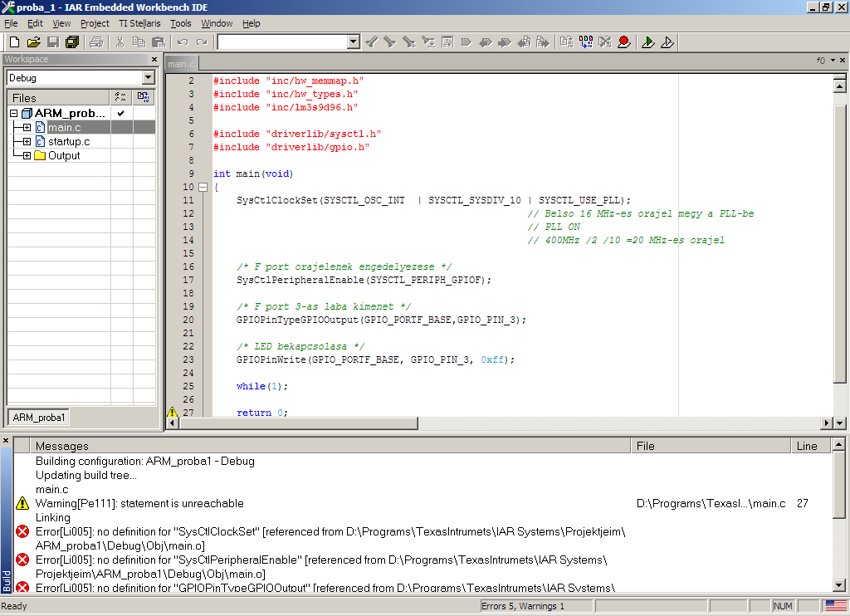850x616 pixels.
Task: Click the Cut scissors icon
Action: pos(120,42)
